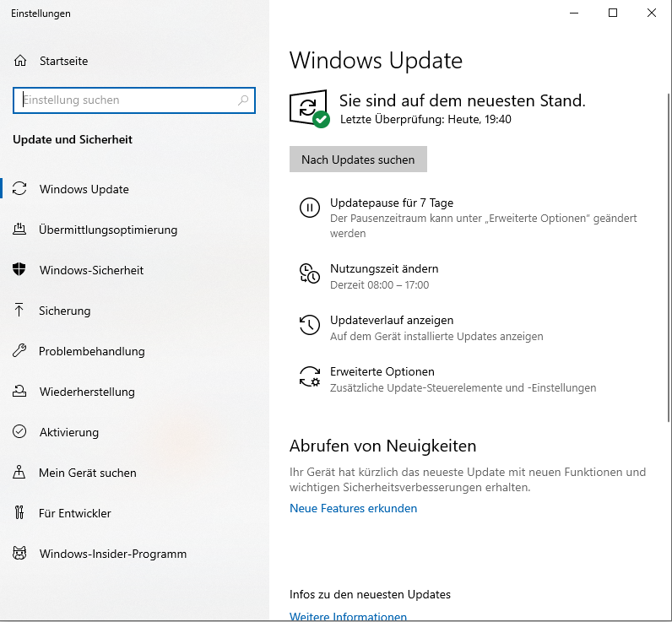Click the vertical scrollbar of the update pane
672x622 pixels.
[669, 257]
